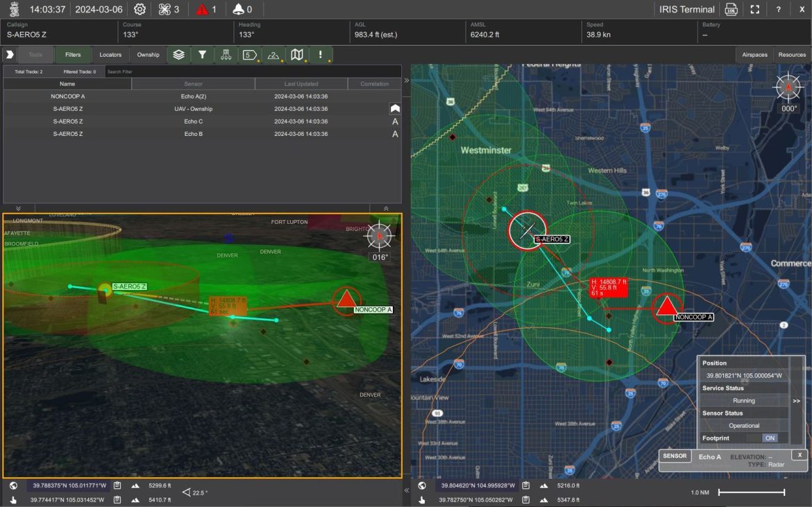Select the map layers icon on the toolbar
Image resolution: width=812 pixels, height=507 pixels.
click(x=178, y=54)
